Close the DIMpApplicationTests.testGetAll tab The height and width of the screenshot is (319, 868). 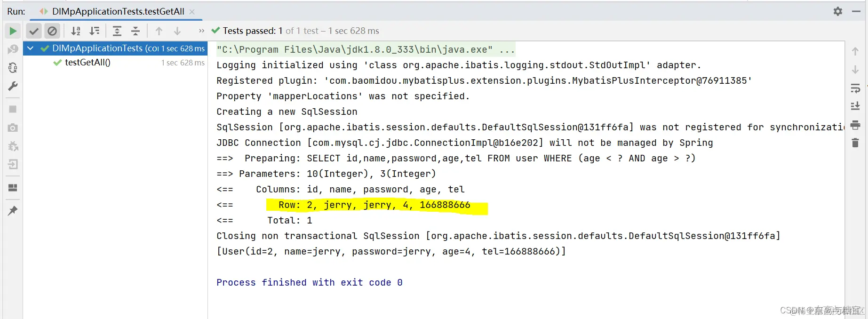(192, 12)
